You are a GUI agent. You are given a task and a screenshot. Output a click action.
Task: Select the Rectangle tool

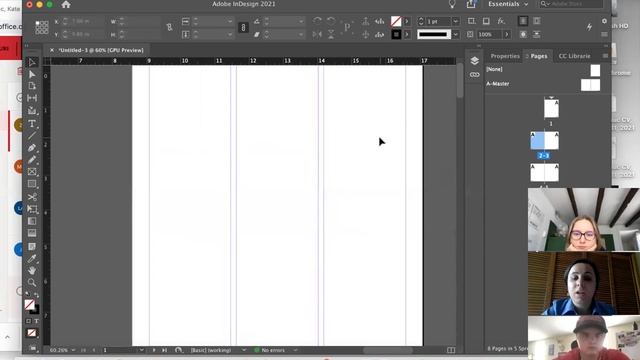pos(32,184)
